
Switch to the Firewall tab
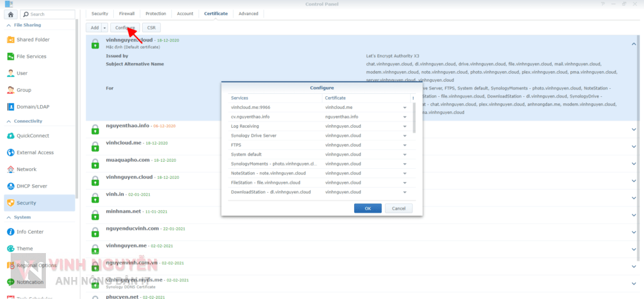(126, 13)
